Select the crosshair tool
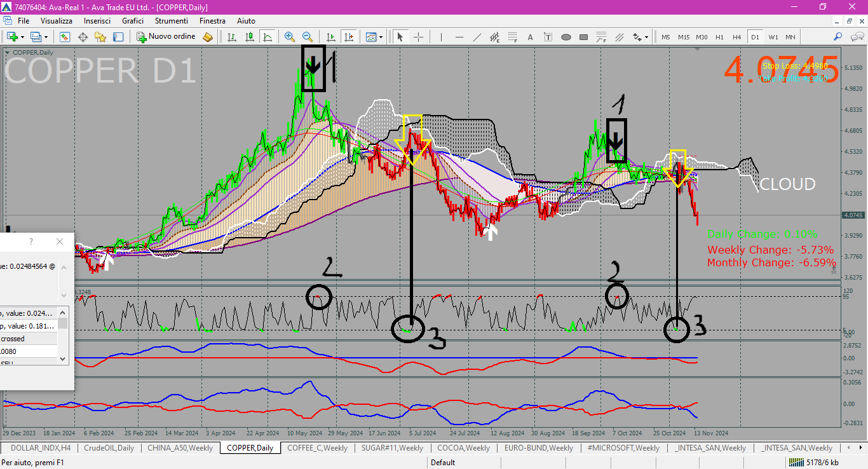This screenshot has height=469, width=868. (x=418, y=37)
